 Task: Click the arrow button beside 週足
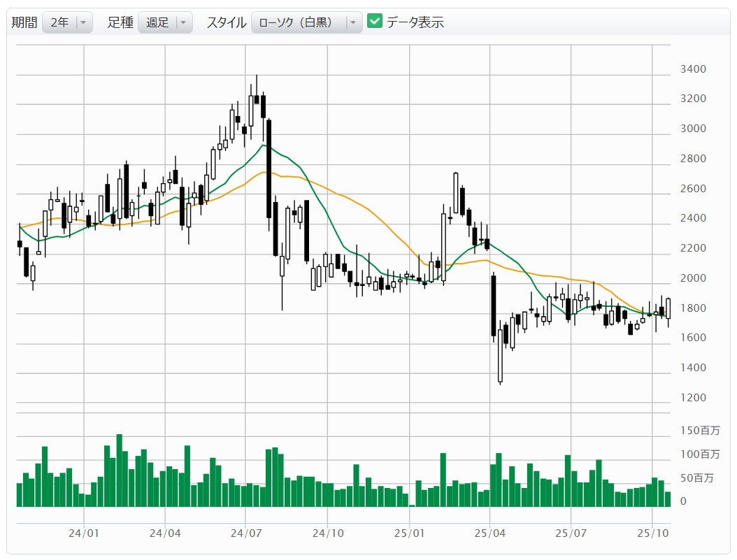[x=183, y=22]
